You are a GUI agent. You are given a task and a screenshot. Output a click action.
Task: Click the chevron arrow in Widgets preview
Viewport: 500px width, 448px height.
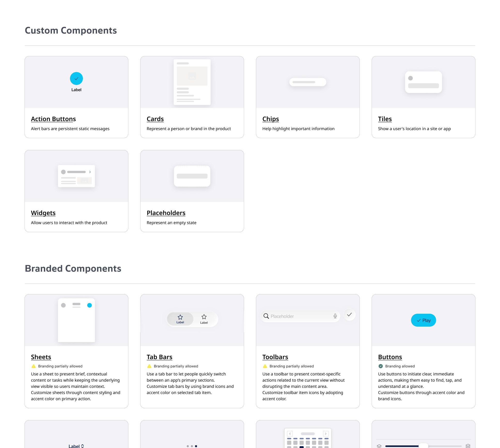point(90,172)
